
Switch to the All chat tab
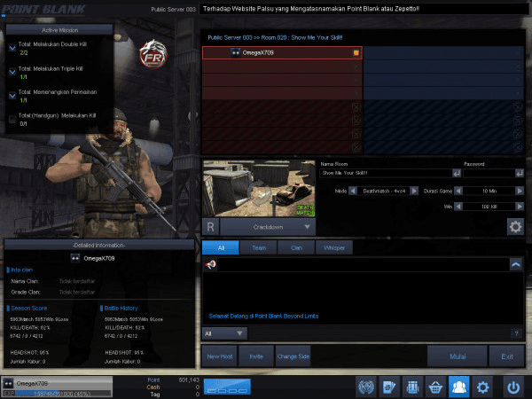tap(221, 247)
